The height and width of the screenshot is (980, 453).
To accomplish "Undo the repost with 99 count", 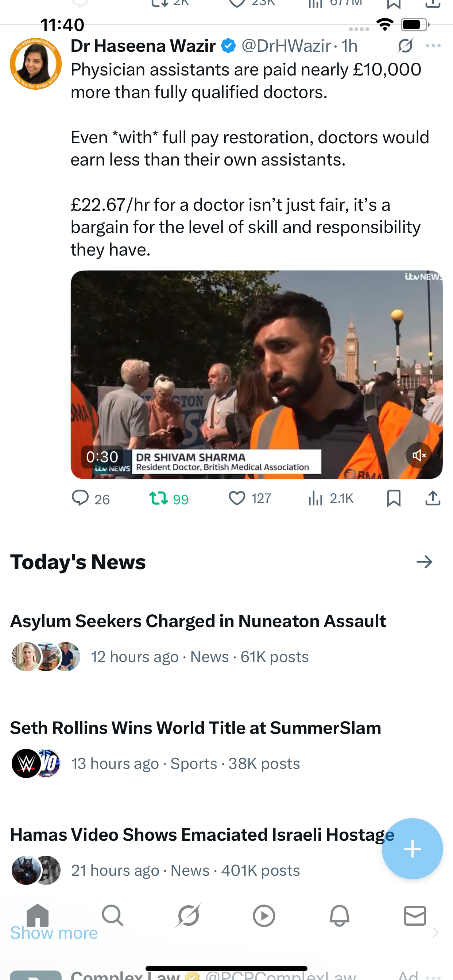I will [159, 498].
